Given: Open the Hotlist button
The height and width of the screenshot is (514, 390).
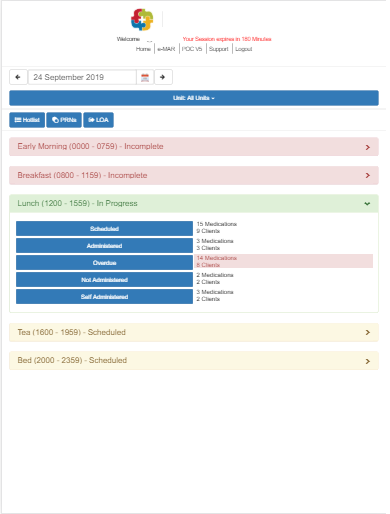Looking at the screenshot, I should [x=27, y=120].
